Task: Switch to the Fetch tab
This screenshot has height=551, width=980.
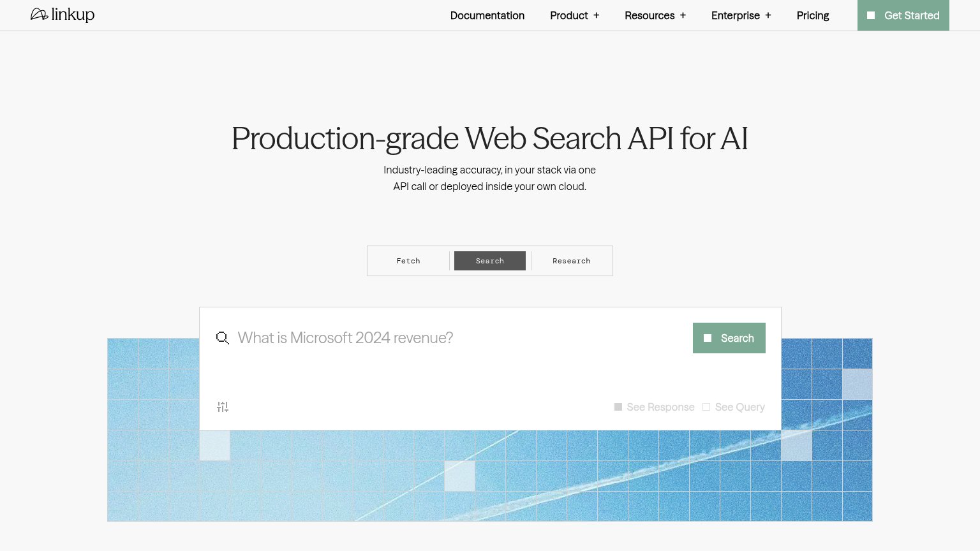Action: (x=408, y=261)
